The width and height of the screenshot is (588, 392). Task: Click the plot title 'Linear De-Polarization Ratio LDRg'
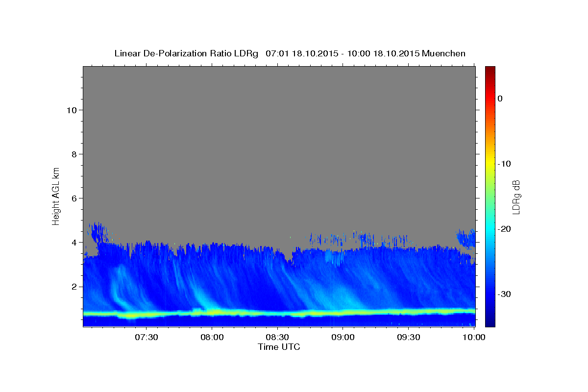(186, 53)
